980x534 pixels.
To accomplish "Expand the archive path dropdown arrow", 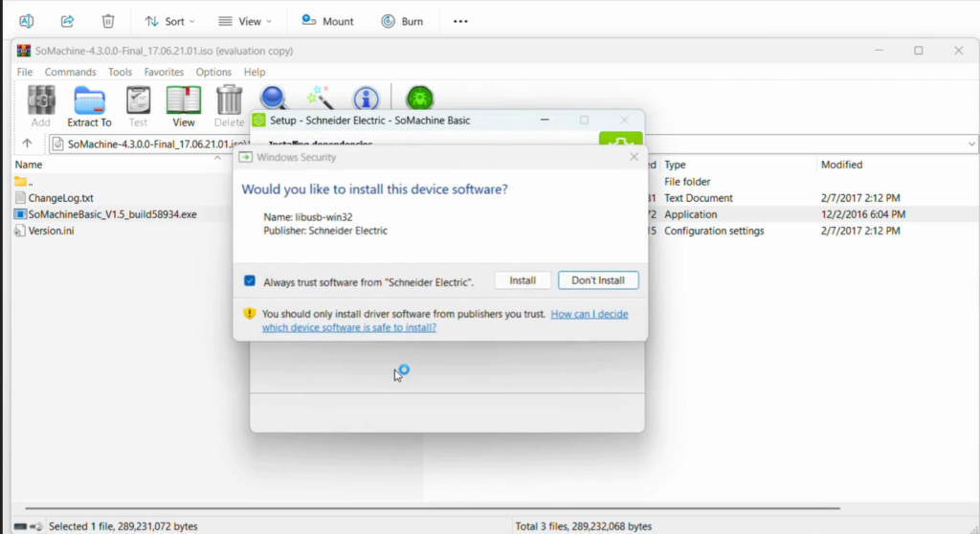I will coord(971,144).
